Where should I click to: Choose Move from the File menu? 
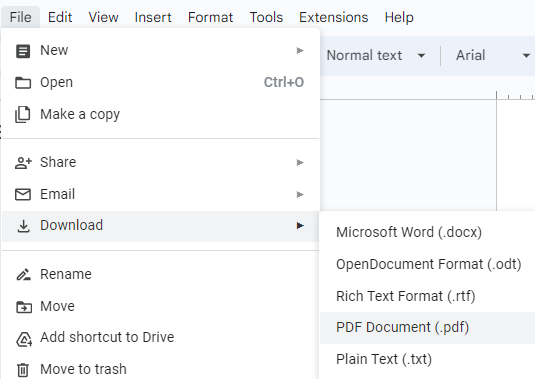(x=160, y=306)
